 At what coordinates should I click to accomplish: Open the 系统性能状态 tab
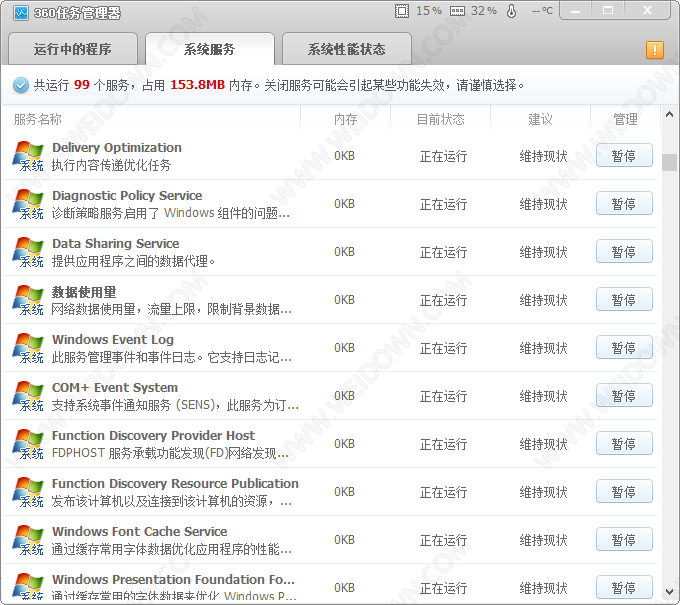(x=347, y=49)
